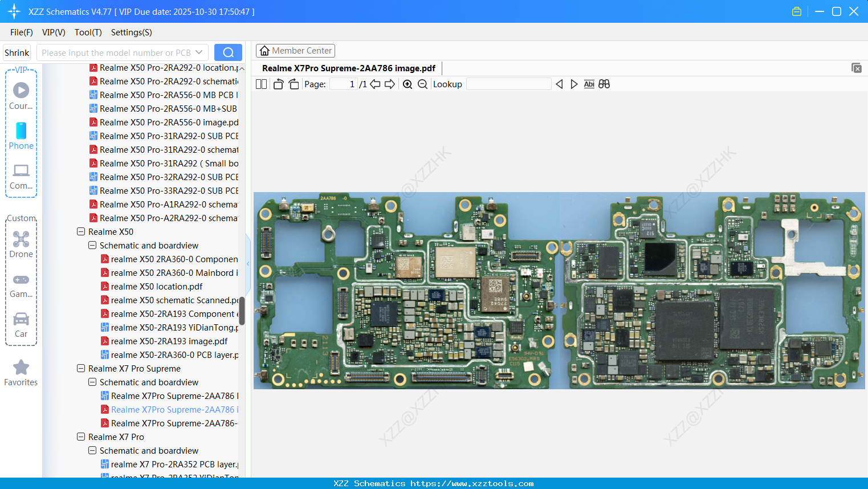
Task: Open the Computer category in sidebar
Action: click(x=21, y=176)
